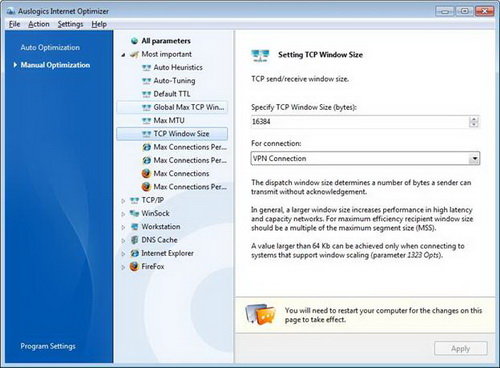This screenshot has height=368, width=500.
Task: Open the Help menu
Action: (x=99, y=24)
